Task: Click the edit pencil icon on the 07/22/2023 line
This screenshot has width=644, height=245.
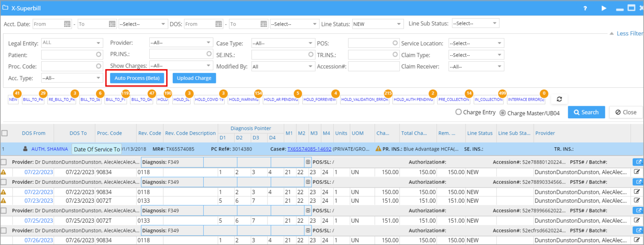Action: 637,172
